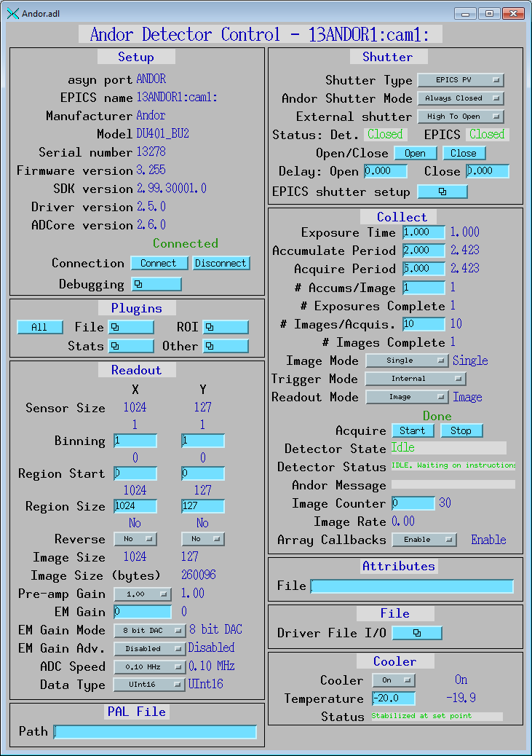This screenshot has height=756, width=532.
Task: Open the ADC Speed dropdown
Action: click(x=150, y=667)
